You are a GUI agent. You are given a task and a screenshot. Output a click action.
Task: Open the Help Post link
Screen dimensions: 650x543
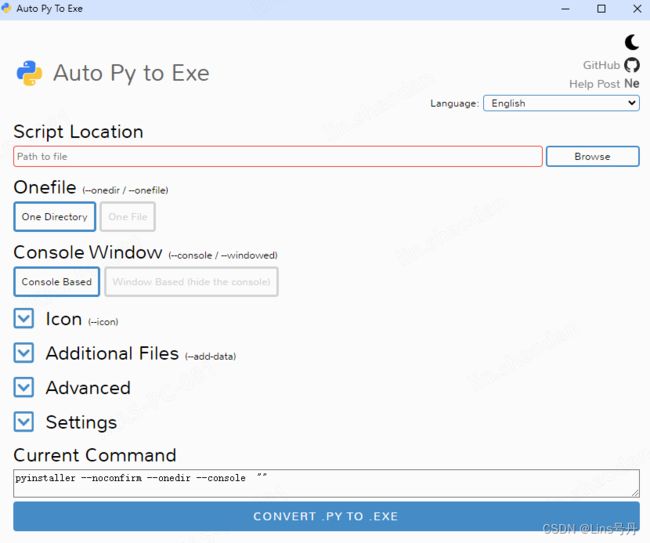[594, 84]
